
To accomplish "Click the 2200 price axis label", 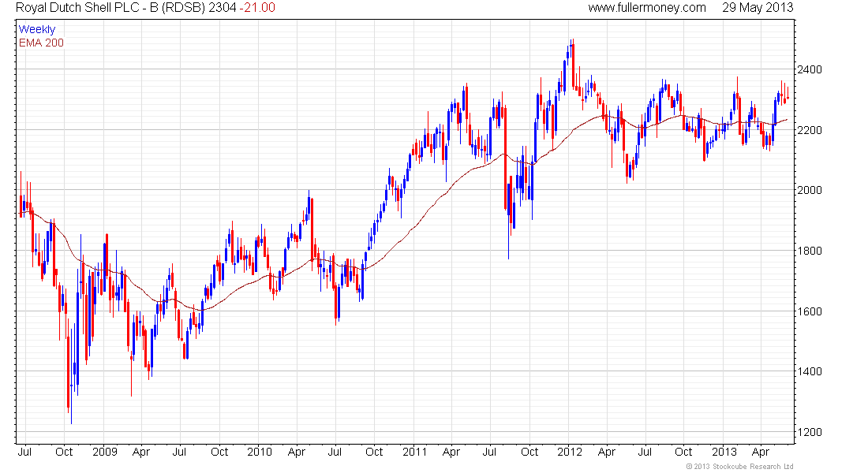I will coord(810,130).
